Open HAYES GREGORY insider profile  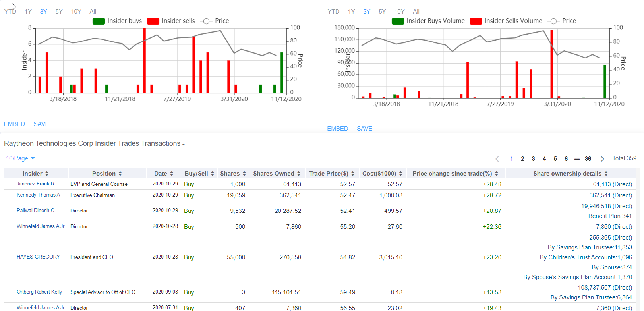pos(38,257)
